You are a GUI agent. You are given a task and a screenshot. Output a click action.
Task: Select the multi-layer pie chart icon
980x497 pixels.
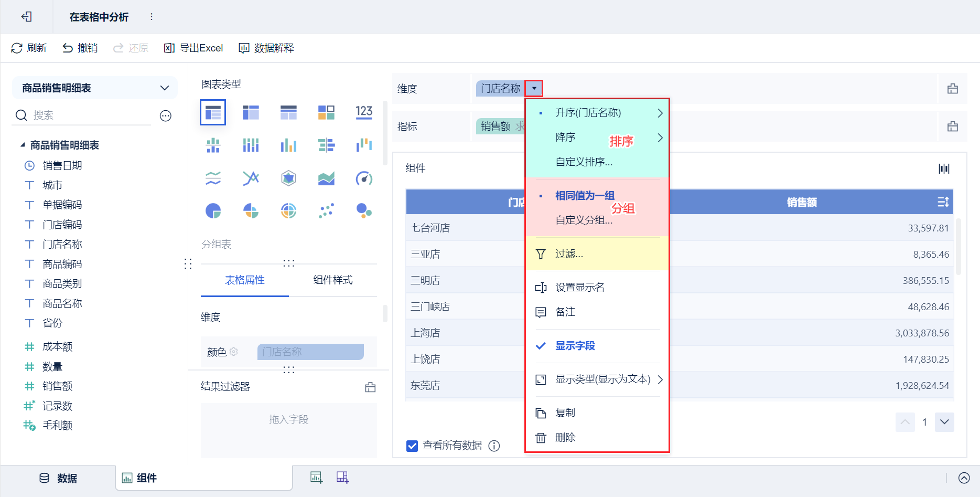click(288, 211)
